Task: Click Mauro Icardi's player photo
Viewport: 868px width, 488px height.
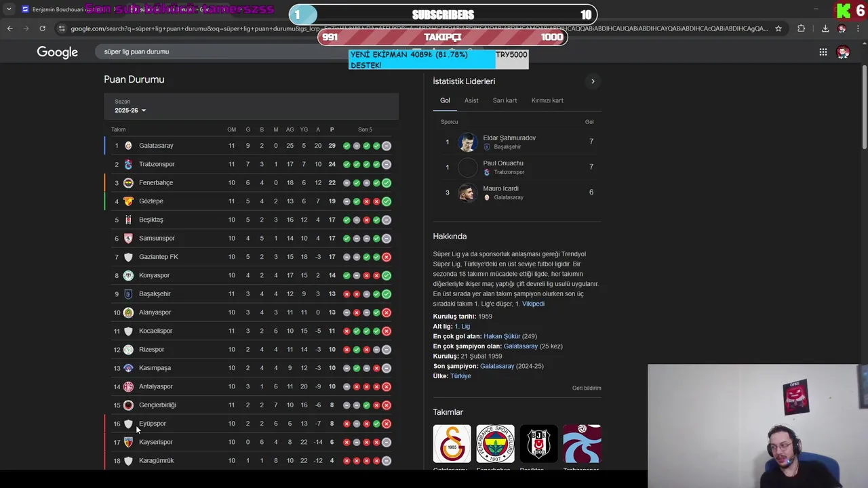Action: pyautogui.click(x=467, y=192)
